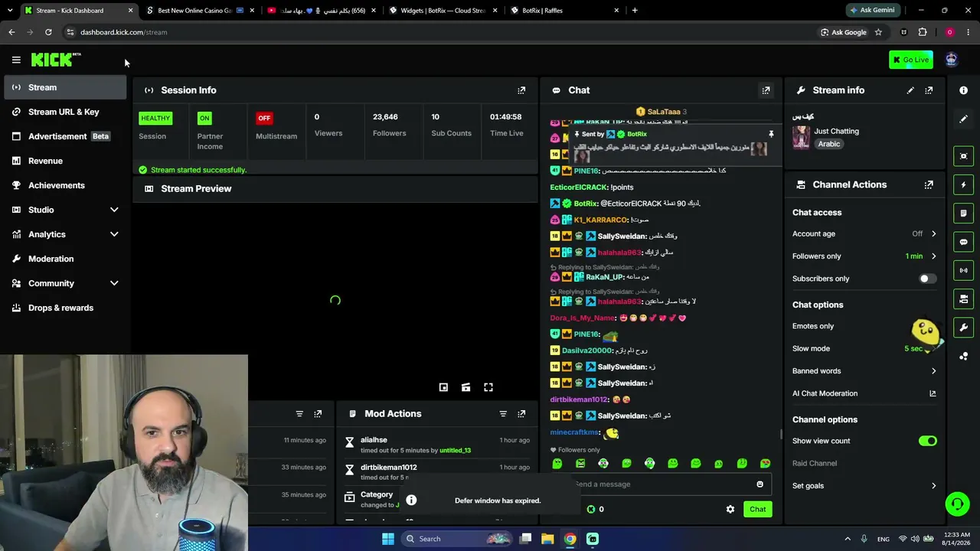Open chat settings gear icon
Viewport: 980px width, 551px height.
coord(730,509)
